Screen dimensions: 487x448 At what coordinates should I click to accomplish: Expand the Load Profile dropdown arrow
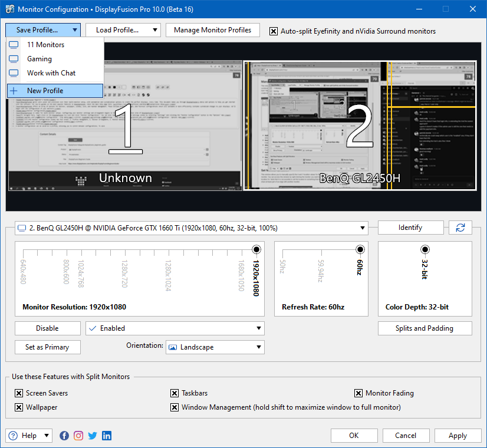pos(155,30)
